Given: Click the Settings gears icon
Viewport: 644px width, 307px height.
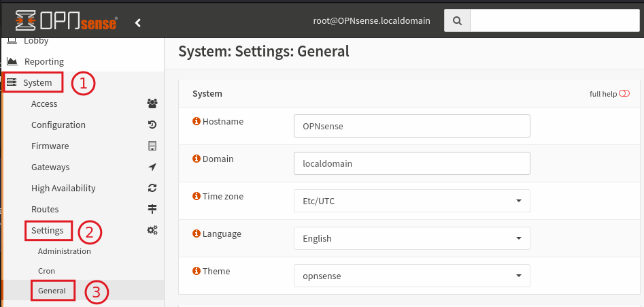Looking at the screenshot, I should click(x=152, y=230).
